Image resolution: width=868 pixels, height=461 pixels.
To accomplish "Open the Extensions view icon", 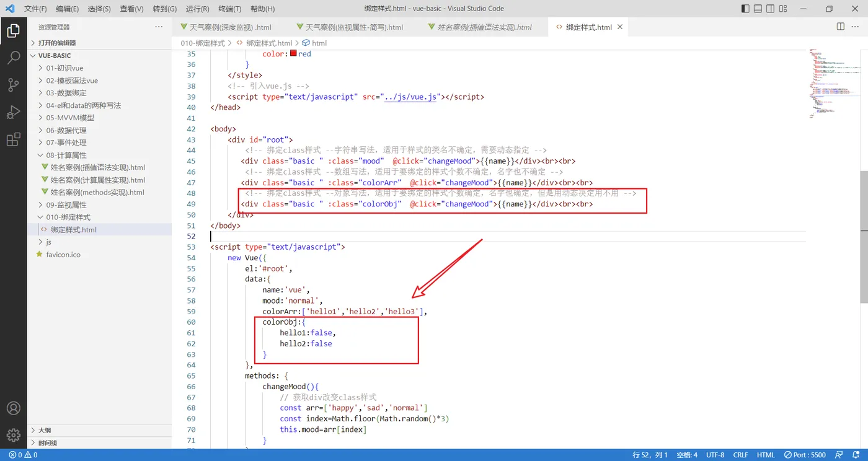I will tap(13, 139).
